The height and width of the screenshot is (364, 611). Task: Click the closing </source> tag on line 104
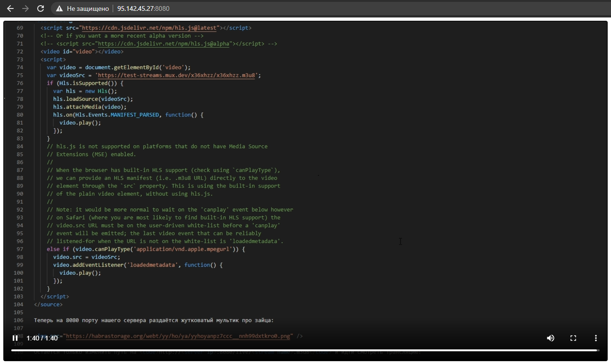click(x=48, y=305)
